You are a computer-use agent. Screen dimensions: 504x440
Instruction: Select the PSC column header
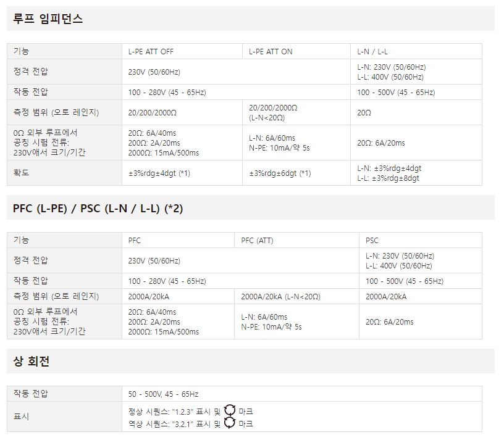[372, 241]
